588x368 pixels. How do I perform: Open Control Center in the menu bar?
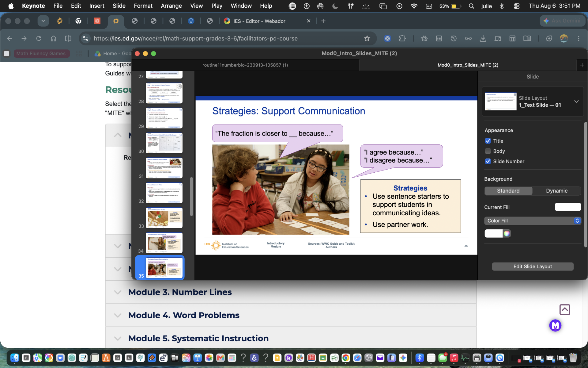point(517,6)
